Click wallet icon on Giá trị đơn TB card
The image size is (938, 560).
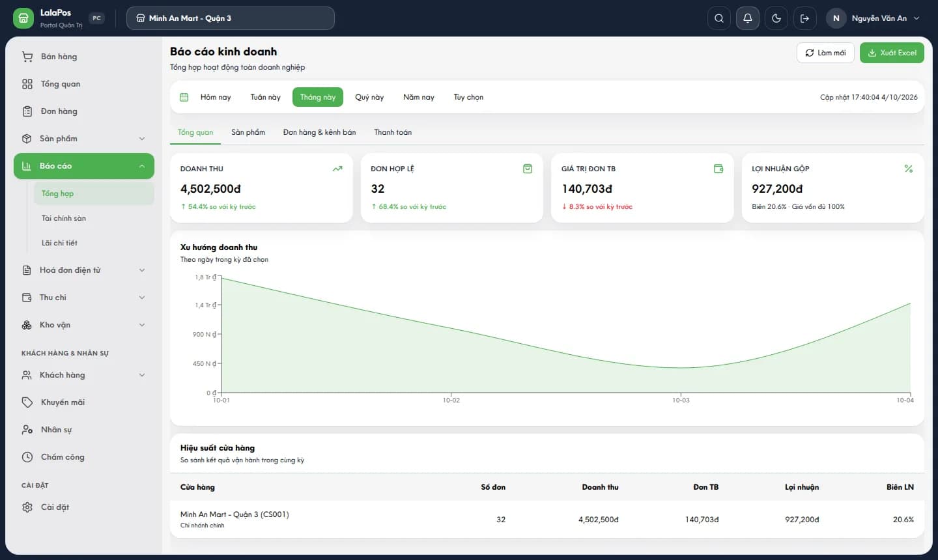[718, 169]
